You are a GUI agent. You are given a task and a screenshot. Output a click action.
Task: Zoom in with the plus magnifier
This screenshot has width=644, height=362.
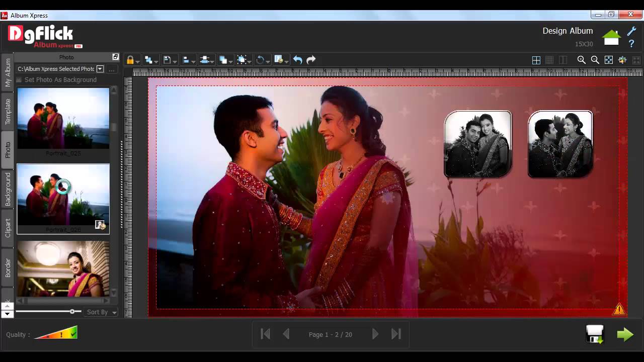coord(582,60)
